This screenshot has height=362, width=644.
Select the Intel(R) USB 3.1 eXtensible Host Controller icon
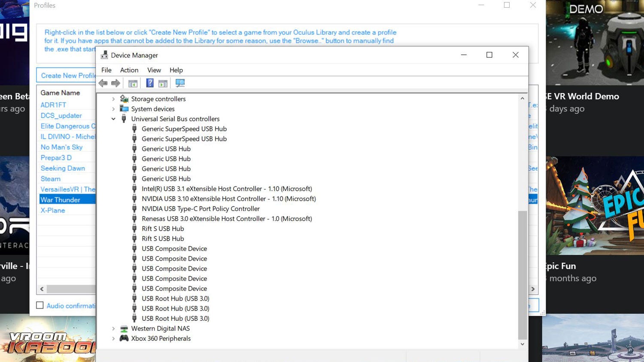134,189
